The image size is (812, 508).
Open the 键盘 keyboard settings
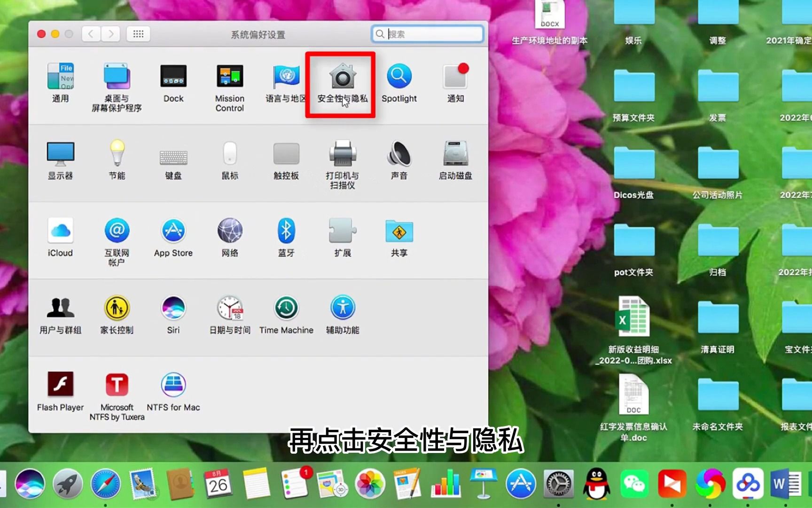click(x=173, y=155)
